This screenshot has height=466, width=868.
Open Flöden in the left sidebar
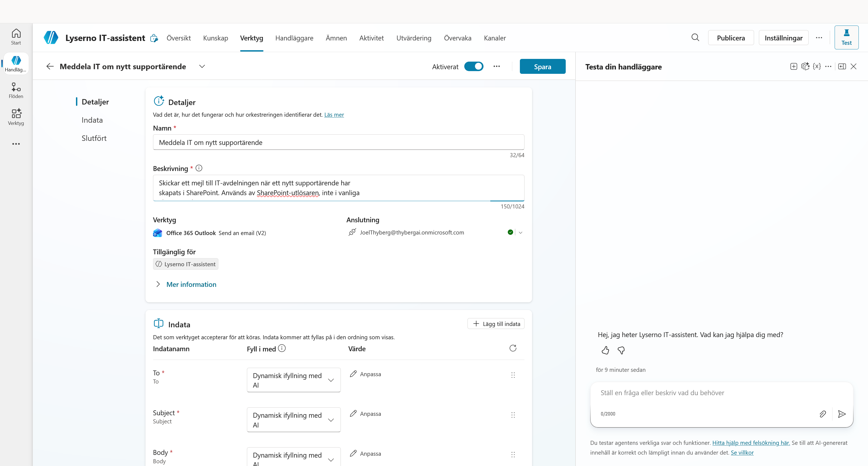16,90
